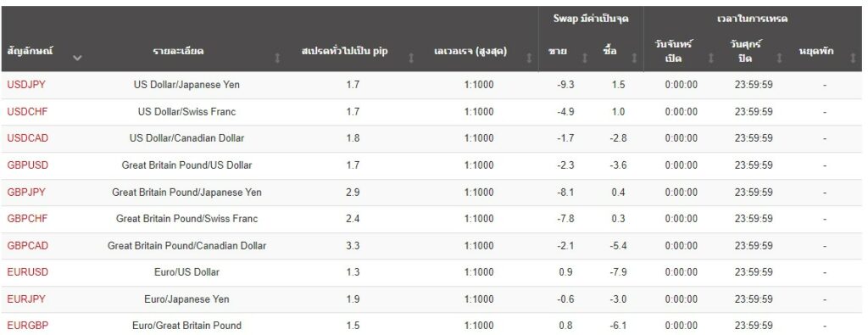The image size is (868, 335).
Task: Click the chevron sort icon beside สัญลักษณ์ header
Action: 77,57
